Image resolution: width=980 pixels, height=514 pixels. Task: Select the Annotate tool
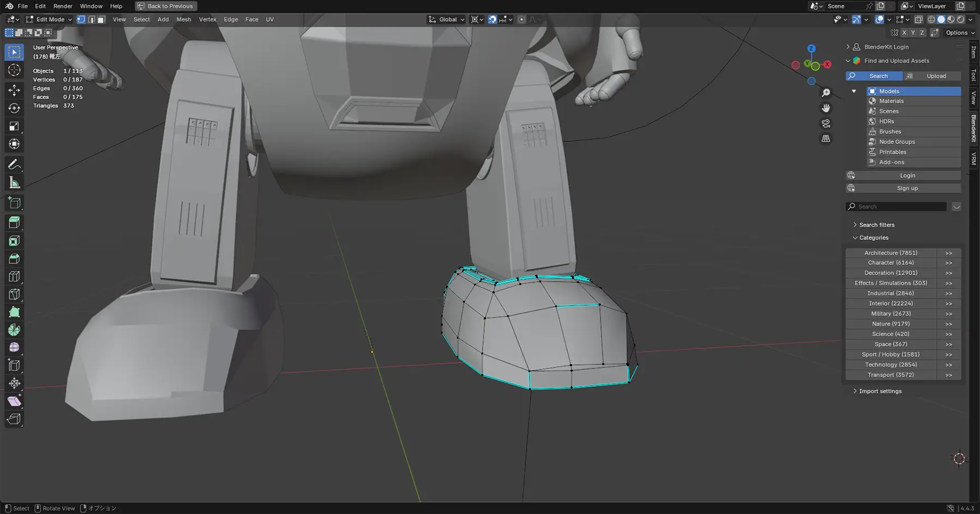[x=14, y=164]
